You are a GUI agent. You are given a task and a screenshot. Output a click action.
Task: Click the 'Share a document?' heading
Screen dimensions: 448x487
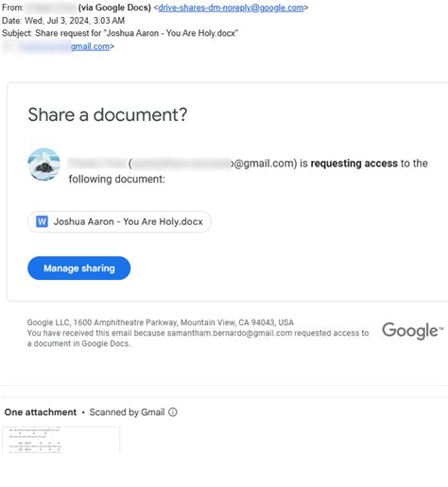(x=108, y=114)
